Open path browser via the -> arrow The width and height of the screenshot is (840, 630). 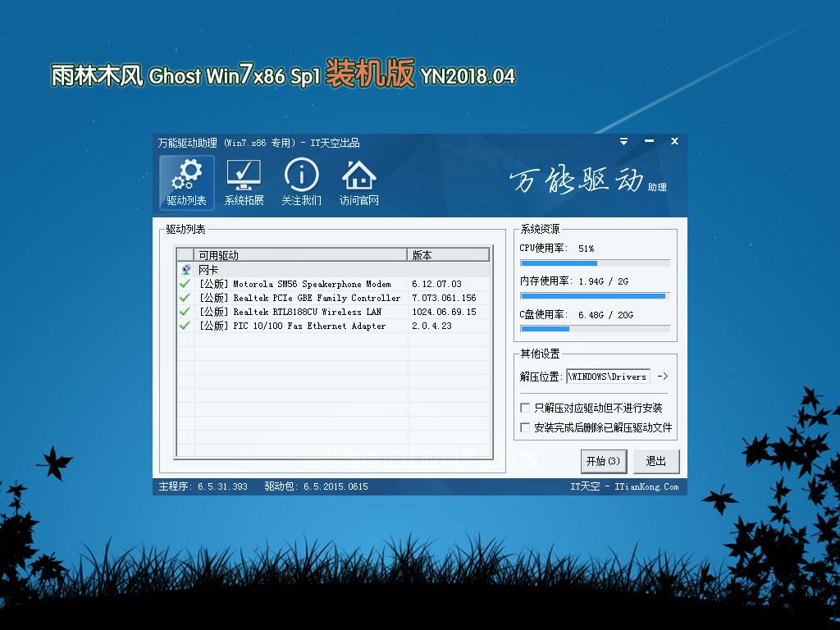663,376
